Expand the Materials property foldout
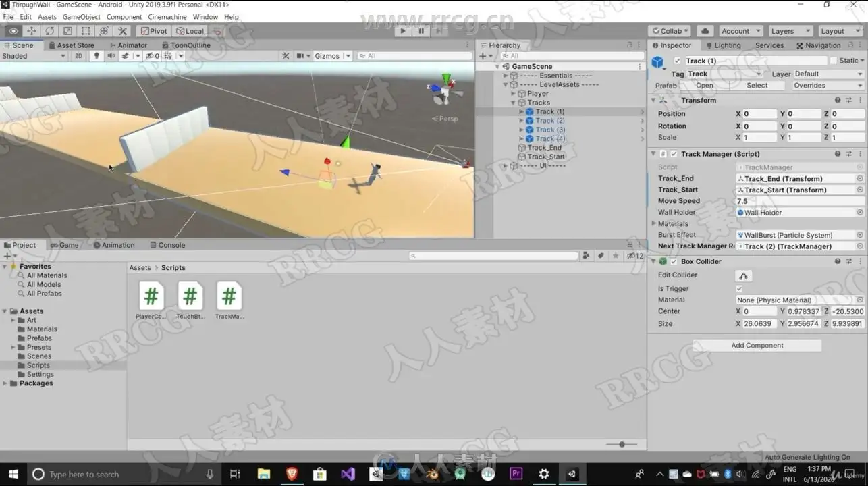 tap(653, 224)
